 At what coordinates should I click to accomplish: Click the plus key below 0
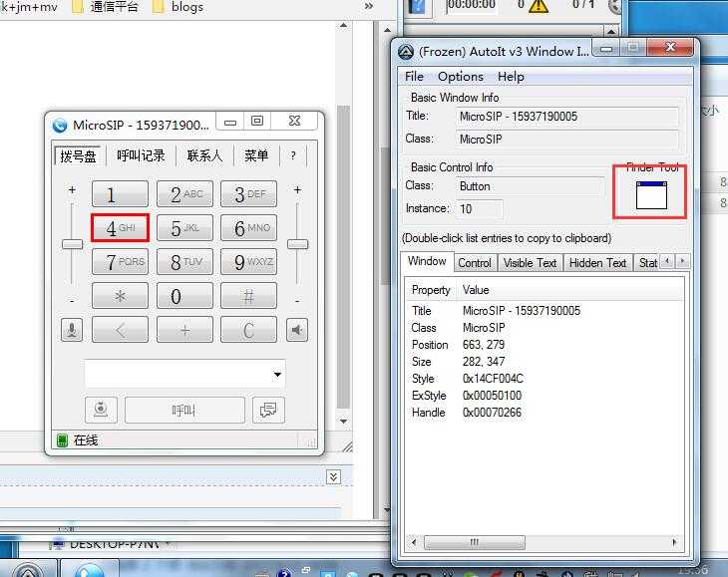pos(184,330)
